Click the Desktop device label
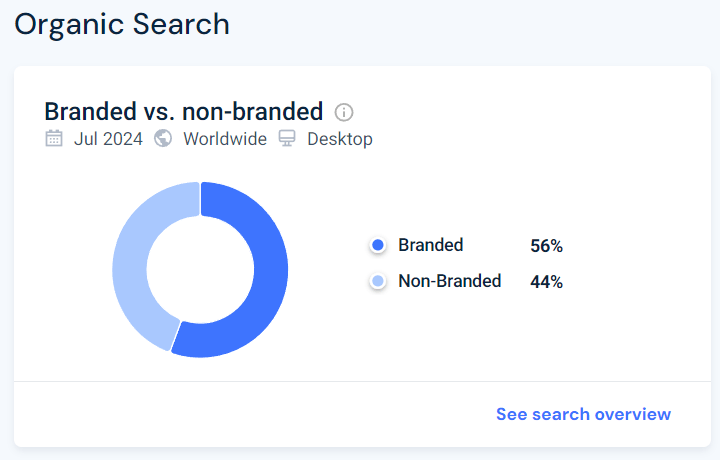The image size is (720, 460). tap(339, 139)
